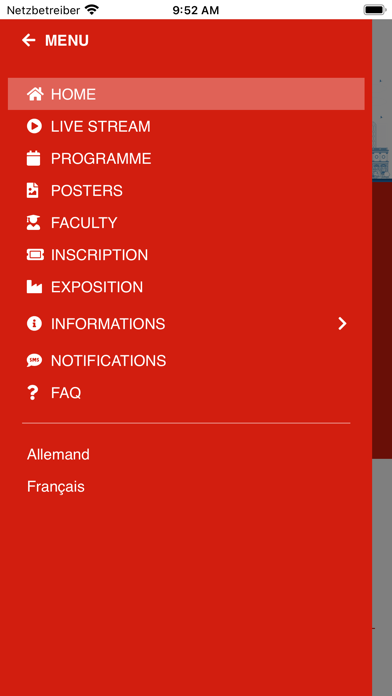Screen dimensions: 392x696
Task: Open the INSCRIPTION menu entry
Action: point(186,255)
